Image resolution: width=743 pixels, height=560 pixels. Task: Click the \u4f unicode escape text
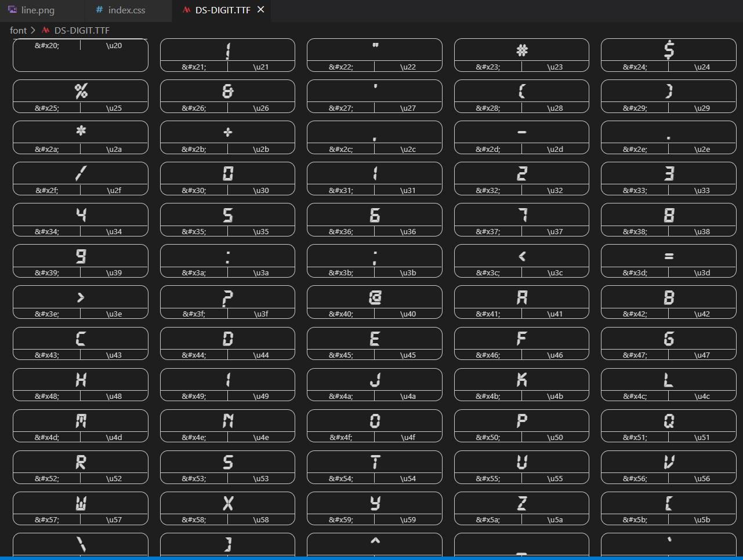point(408,437)
